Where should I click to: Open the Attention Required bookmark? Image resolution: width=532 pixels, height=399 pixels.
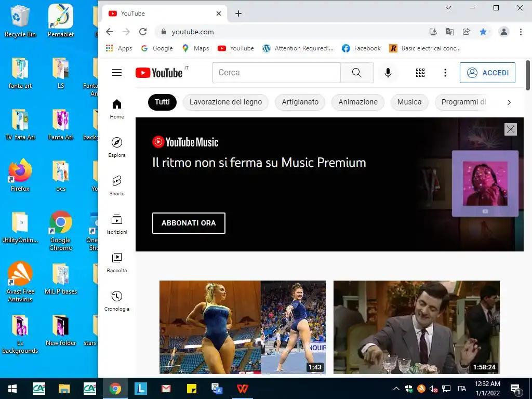click(x=298, y=48)
